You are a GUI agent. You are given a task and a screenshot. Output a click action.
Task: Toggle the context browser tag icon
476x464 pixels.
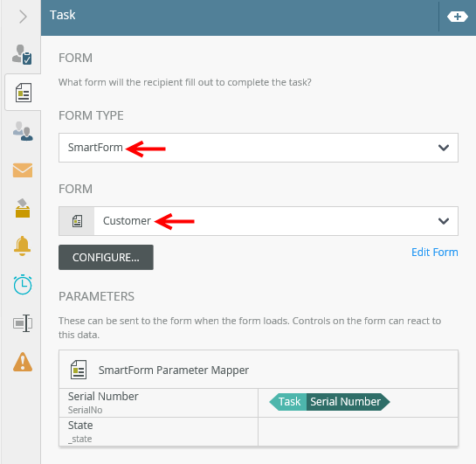(x=457, y=17)
